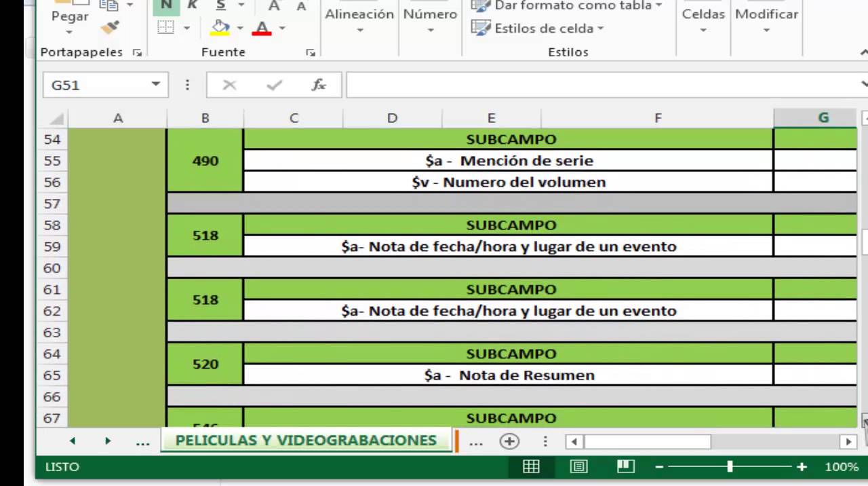Click the Format Painter brush icon
Screen dimensions: 868x486
click(109, 27)
